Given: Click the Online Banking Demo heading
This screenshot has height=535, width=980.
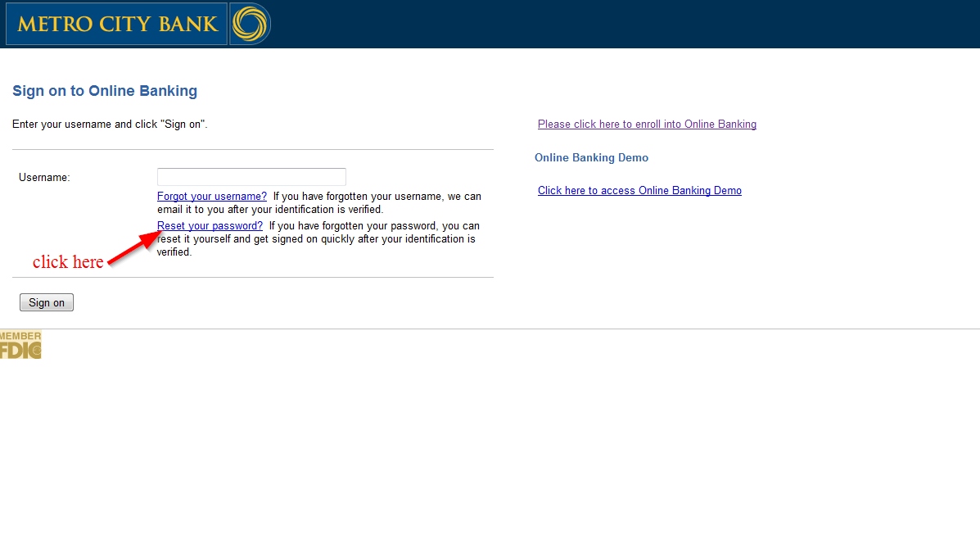Looking at the screenshot, I should (x=591, y=157).
